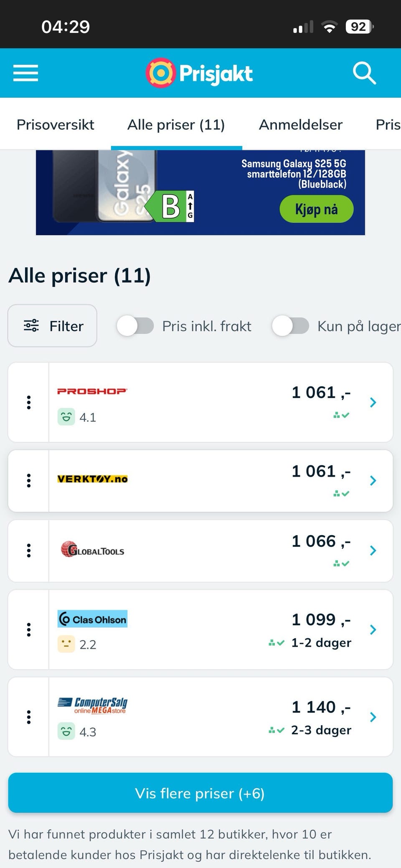Viewport: 401px width, 868px height.
Task: Tap Vis flere priser (+6) button
Action: 200,793
